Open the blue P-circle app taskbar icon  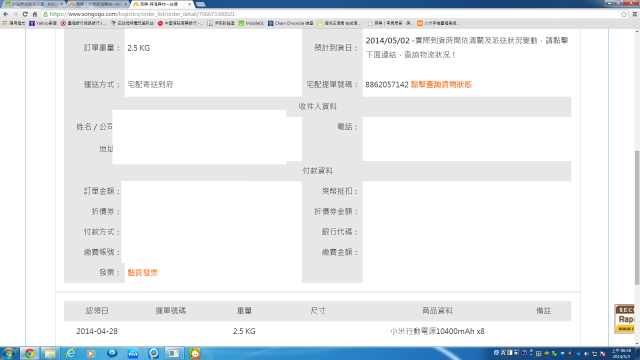coord(153,353)
